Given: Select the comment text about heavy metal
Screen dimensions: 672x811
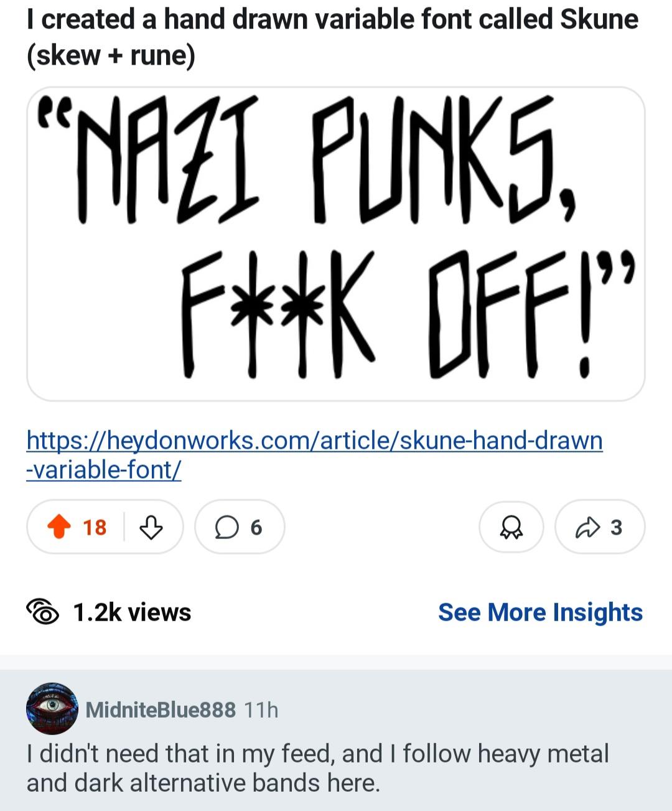Looking at the screenshot, I should 317,768.
